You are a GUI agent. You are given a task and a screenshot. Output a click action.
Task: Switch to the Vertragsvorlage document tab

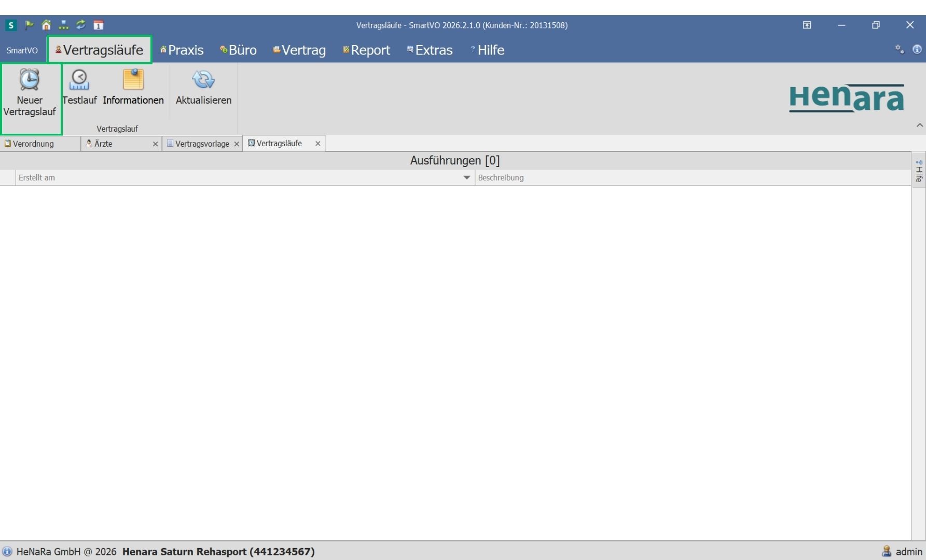click(x=202, y=144)
